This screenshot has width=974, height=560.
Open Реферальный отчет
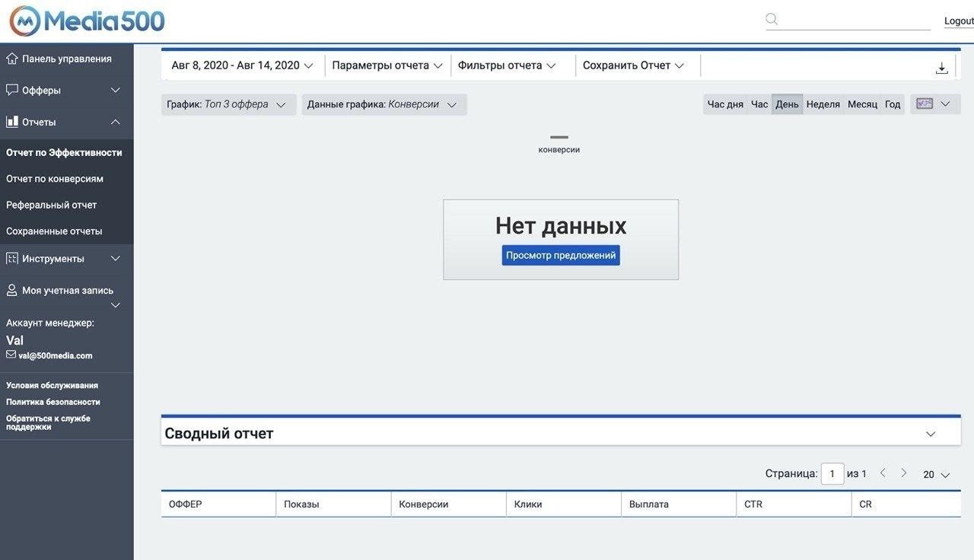point(52,205)
